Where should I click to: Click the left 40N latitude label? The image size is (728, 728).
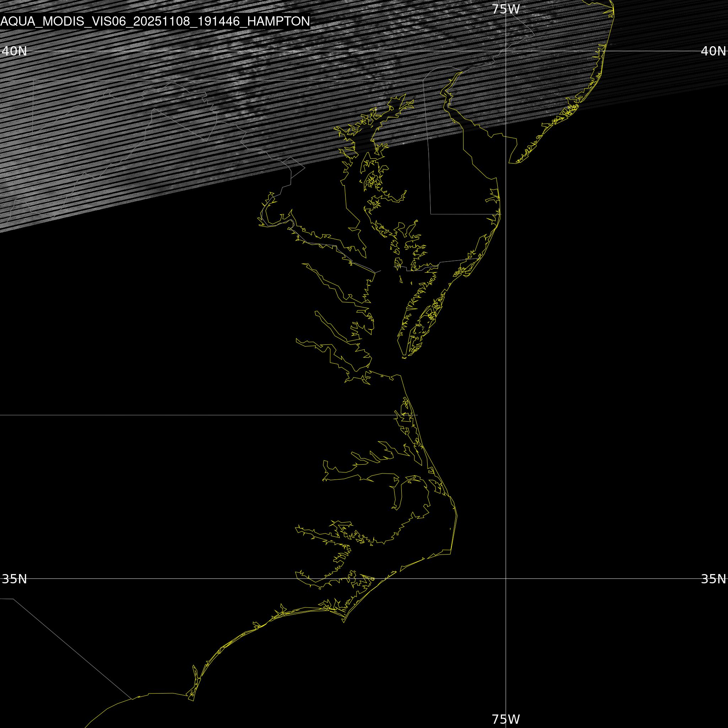pyautogui.click(x=14, y=51)
